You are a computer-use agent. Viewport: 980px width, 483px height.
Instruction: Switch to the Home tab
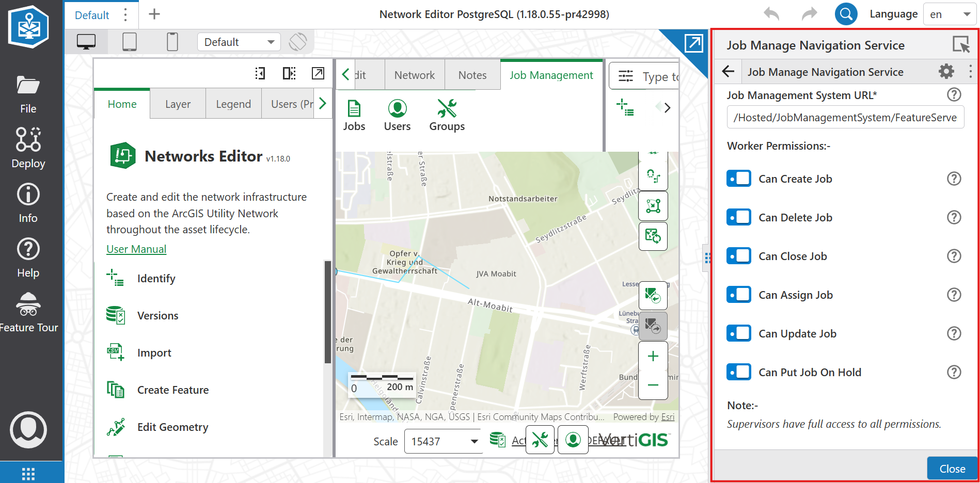pyautogui.click(x=122, y=104)
